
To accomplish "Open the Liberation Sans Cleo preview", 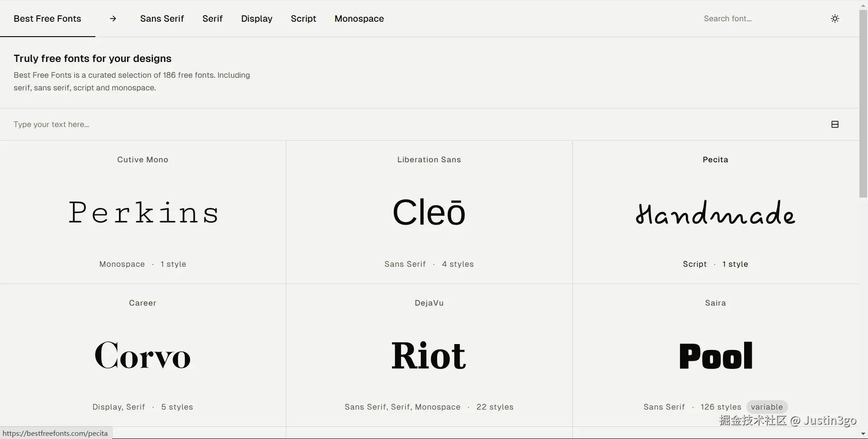I will tap(429, 212).
